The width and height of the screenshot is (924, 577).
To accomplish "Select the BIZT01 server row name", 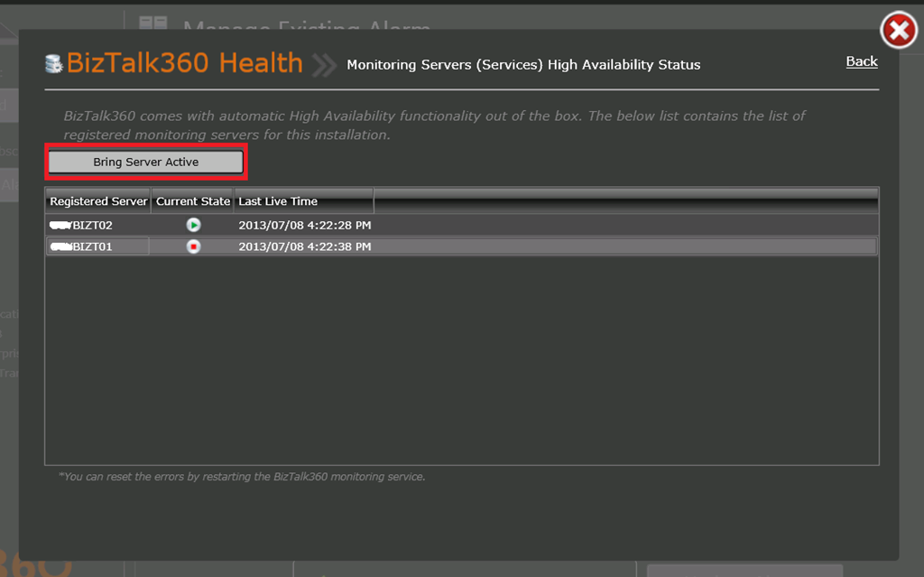I will [x=81, y=247].
